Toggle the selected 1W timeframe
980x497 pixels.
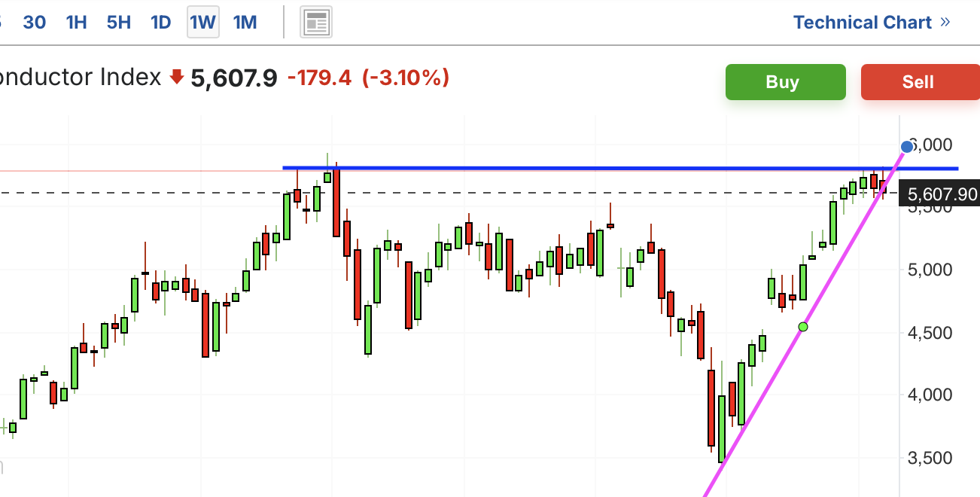tap(202, 23)
